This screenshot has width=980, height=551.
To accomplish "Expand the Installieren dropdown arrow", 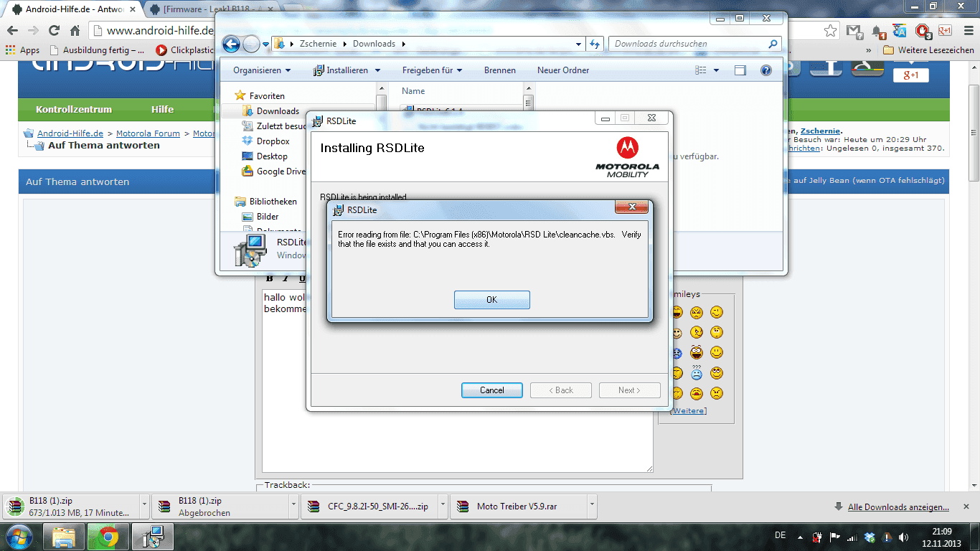I will click(x=377, y=70).
